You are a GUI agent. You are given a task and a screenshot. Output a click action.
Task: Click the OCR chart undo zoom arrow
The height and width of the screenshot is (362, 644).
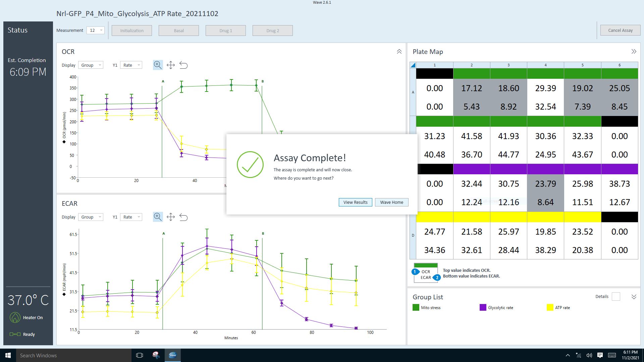(183, 65)
